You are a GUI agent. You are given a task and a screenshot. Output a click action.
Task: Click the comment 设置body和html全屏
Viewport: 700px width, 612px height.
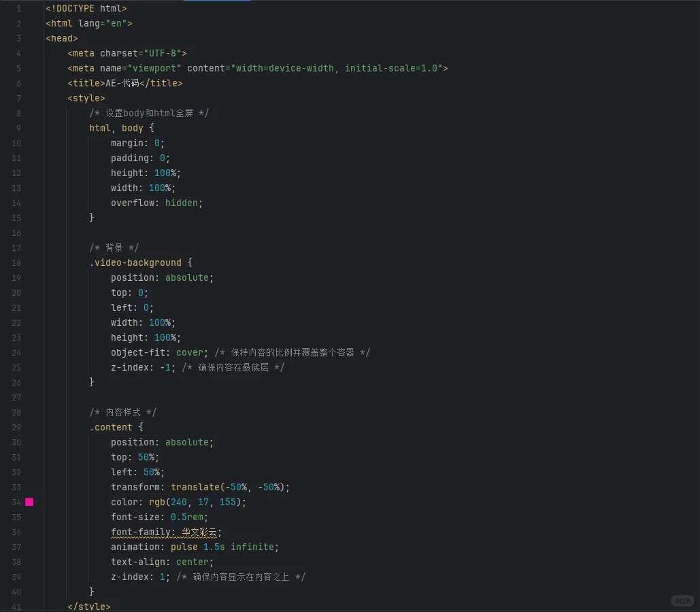point(149,113)
